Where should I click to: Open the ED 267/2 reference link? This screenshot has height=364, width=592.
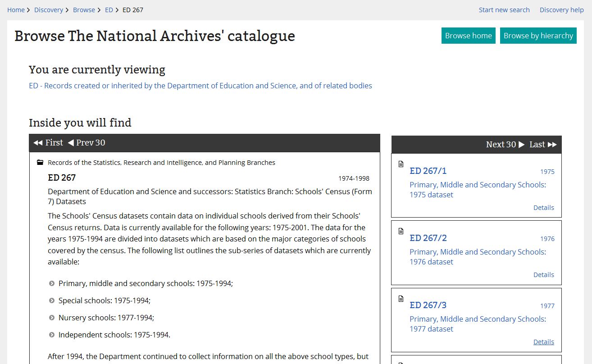(428, 238)
